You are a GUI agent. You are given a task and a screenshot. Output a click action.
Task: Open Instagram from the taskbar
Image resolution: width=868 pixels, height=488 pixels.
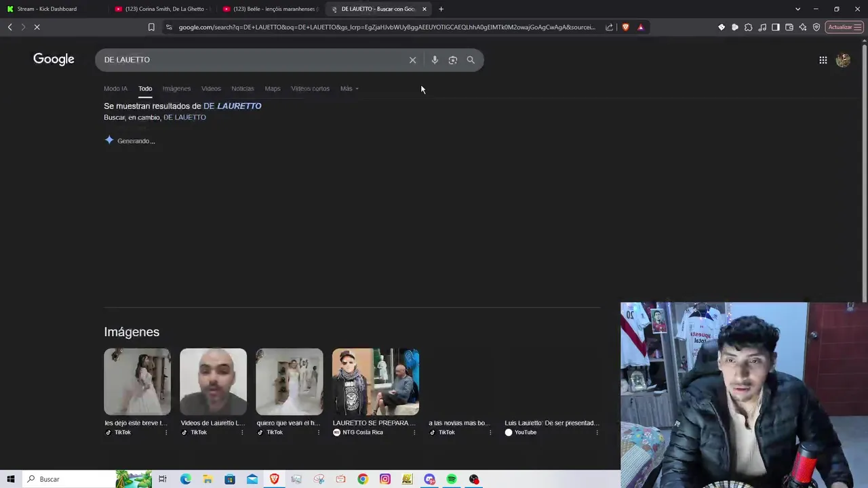385,479
